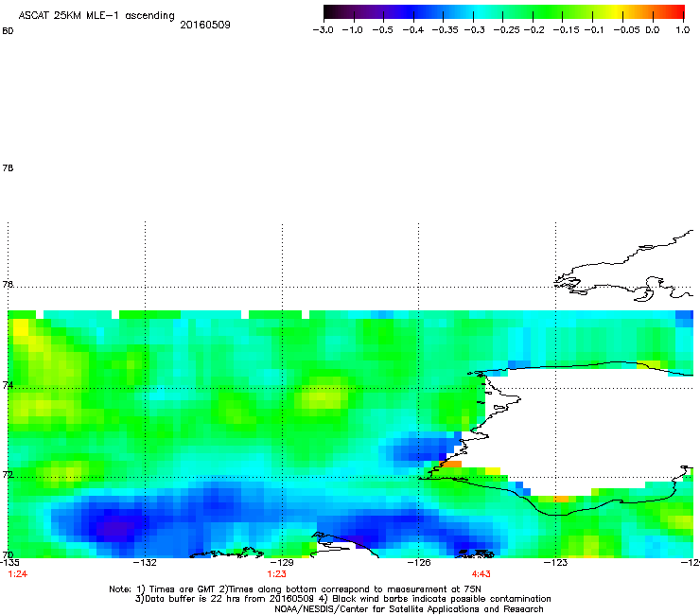
Task: Click the color bar label -0.35
Action: [446, 30]
